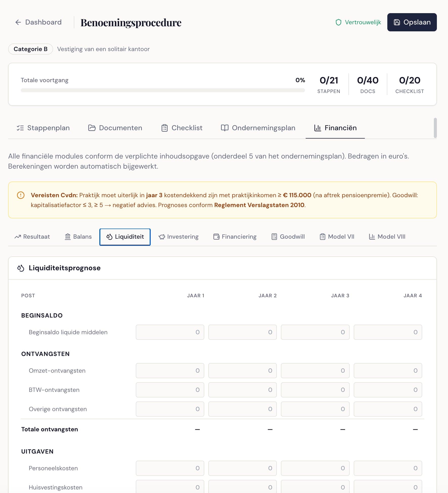This screenshot has height=493, width=448.
Task: Click the back arrow icon beside Dashboard
Action: click(18, 22)
